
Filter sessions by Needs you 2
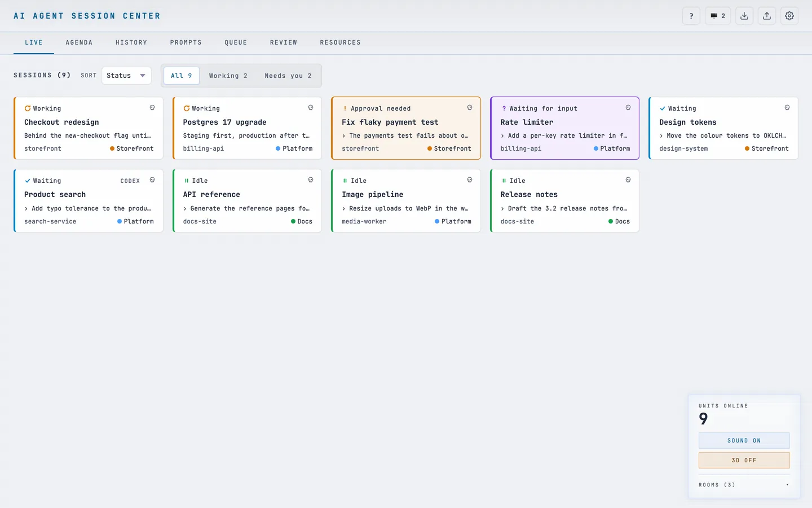(288, 76)
